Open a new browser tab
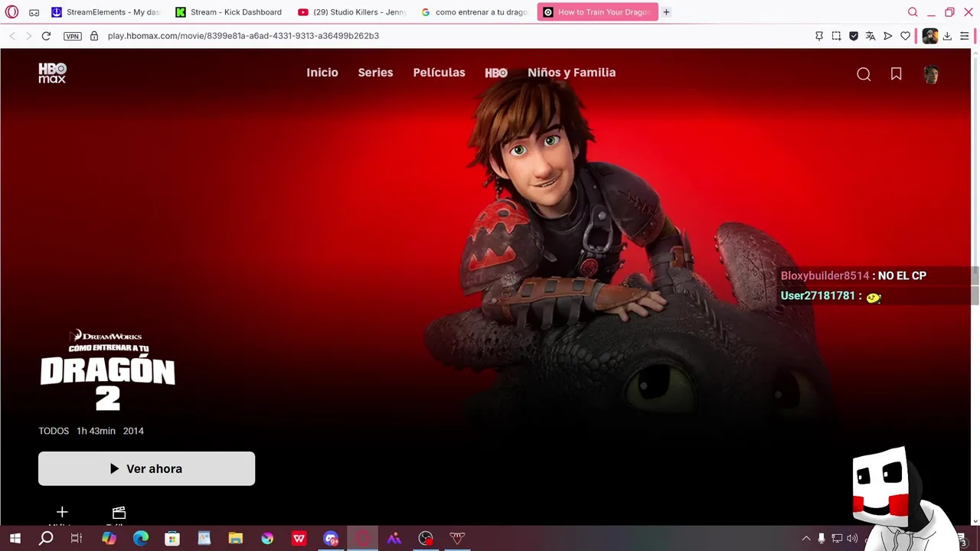 [x=666, y=12]
